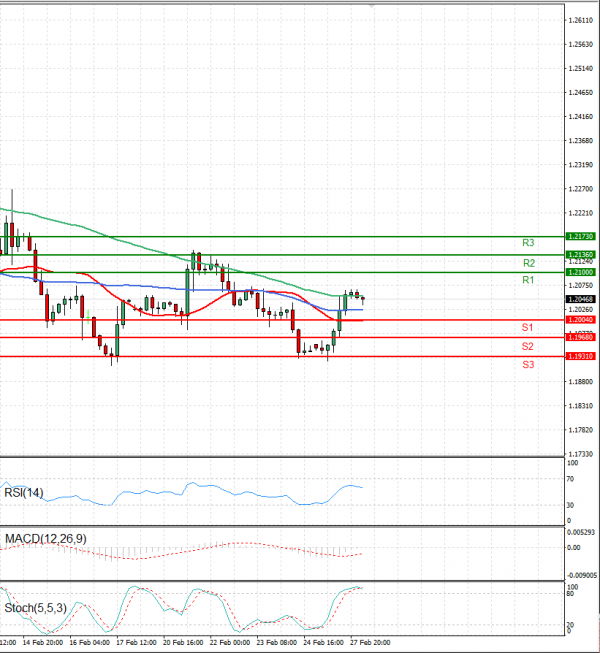Click the 27 Feb 20:00 time label
This screenshot has height=653, width=600.
(371, 643)
